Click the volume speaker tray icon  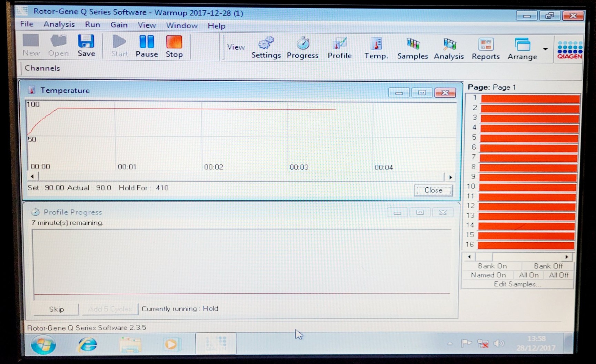click(499, 343)
